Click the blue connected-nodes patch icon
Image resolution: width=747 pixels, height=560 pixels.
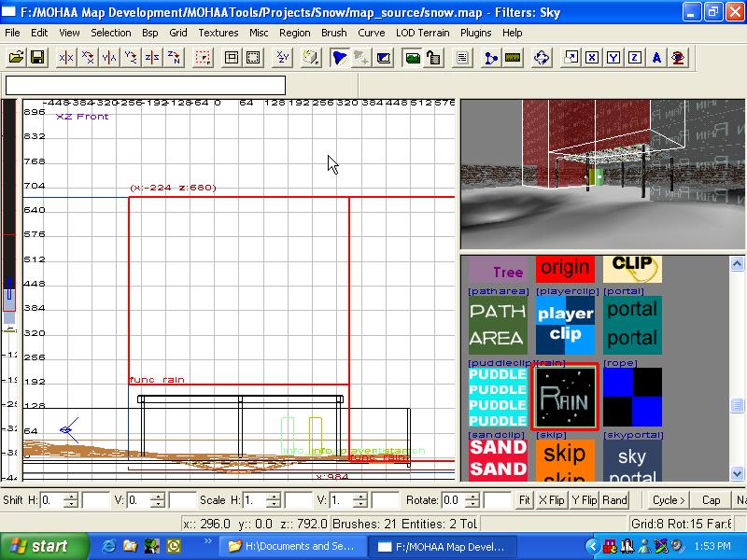tap(490, 58)
